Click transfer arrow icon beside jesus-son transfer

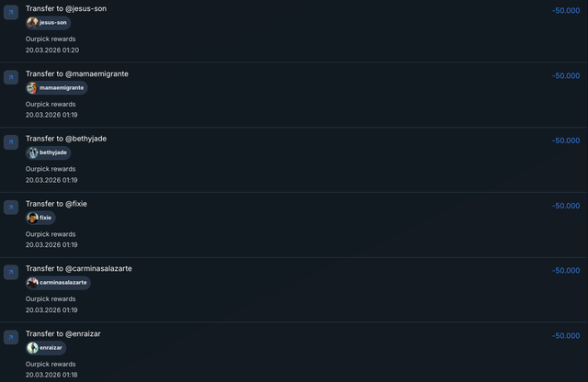pyautogui.click(x=11, y=13)
